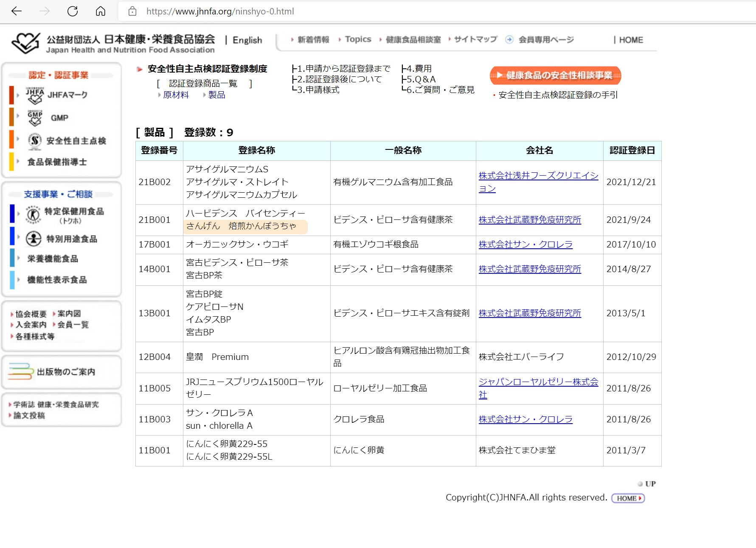Open 株式会社武蔵野免疫研究所 link in row 14B001
The height and width of the screenshot is (548, 756).
click(x=530, y=269)
